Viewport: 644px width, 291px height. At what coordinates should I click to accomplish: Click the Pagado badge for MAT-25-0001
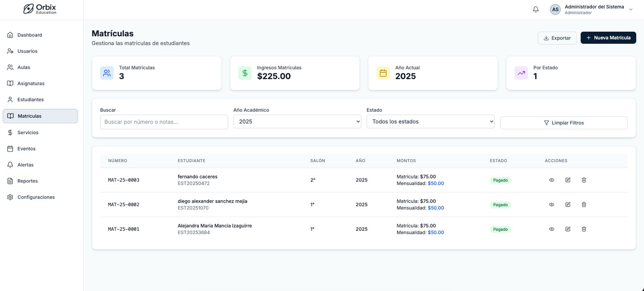[500, 230]
